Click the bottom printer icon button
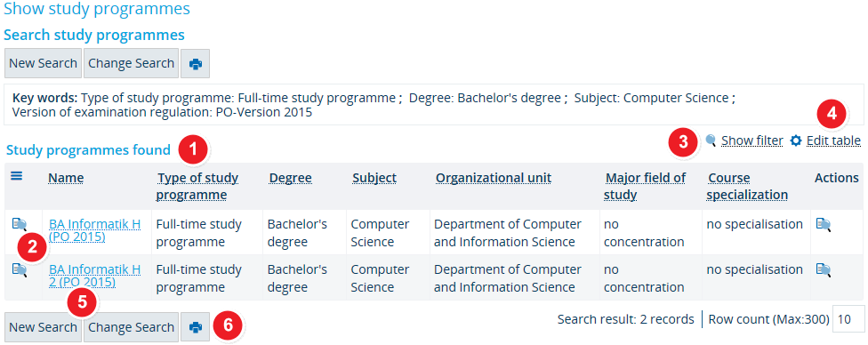The width and height of the screenshot is (868, 345). 196,328
